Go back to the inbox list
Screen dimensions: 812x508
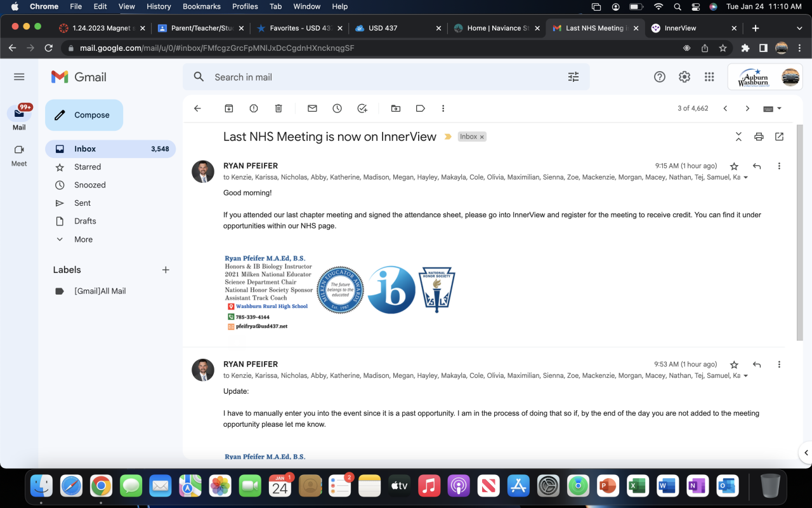click(197, 109)
